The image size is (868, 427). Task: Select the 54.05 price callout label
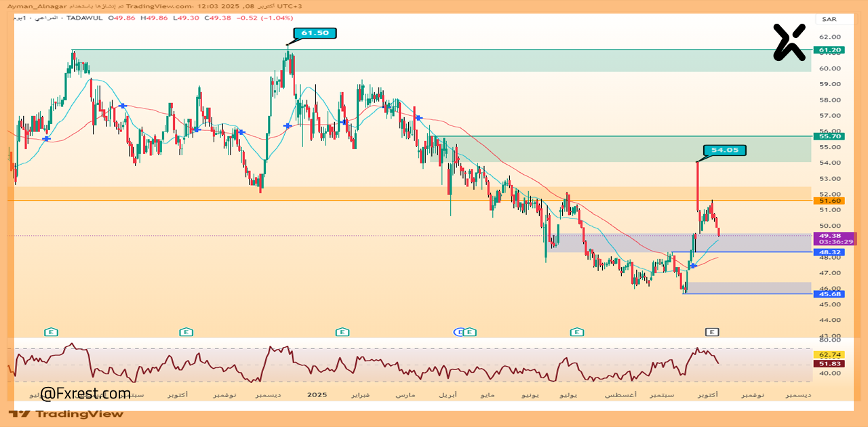725,150
